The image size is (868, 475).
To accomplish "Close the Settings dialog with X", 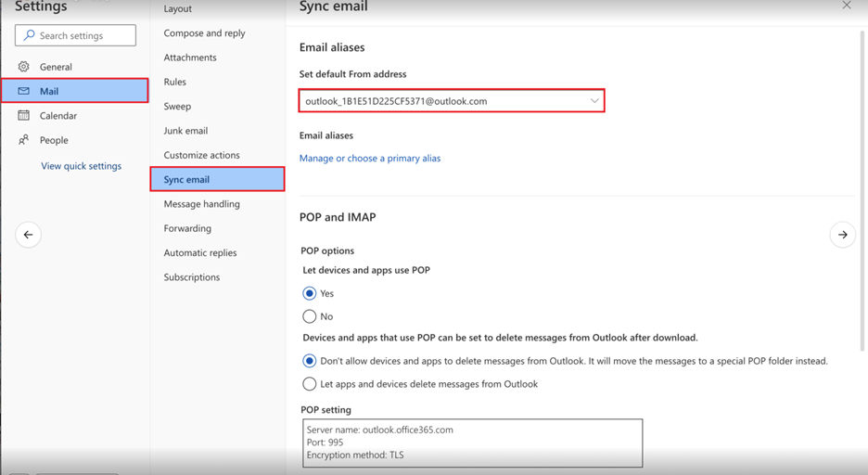I will coord(846,6).
